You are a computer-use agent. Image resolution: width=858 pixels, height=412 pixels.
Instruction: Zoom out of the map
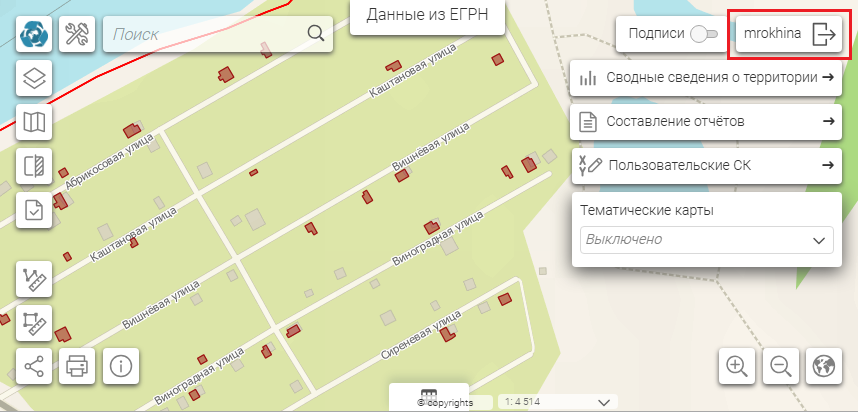point(780,366)
